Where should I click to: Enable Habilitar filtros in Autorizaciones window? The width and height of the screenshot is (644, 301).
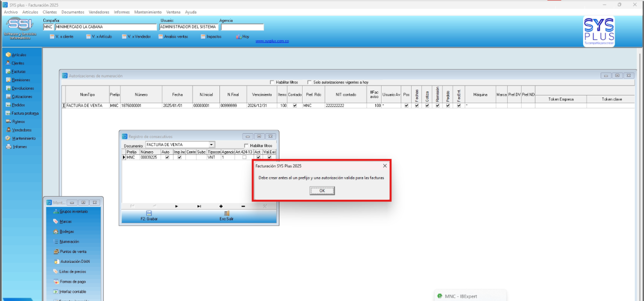pos(272,82)
